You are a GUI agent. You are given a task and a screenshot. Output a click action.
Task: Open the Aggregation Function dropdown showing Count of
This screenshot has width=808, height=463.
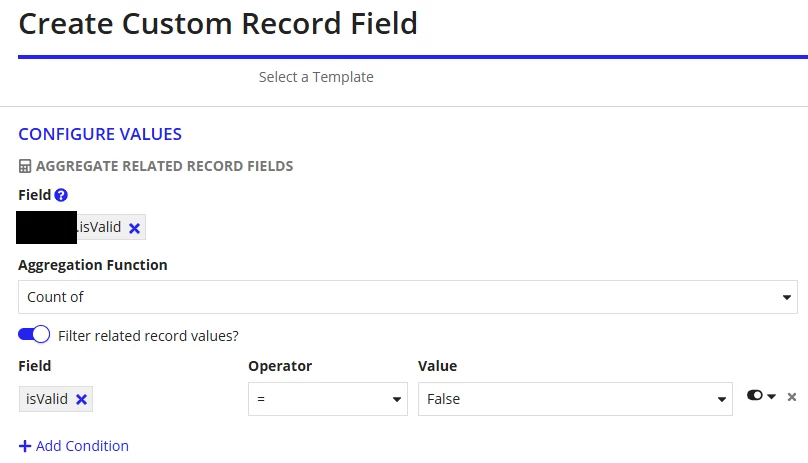pos(408,297)
